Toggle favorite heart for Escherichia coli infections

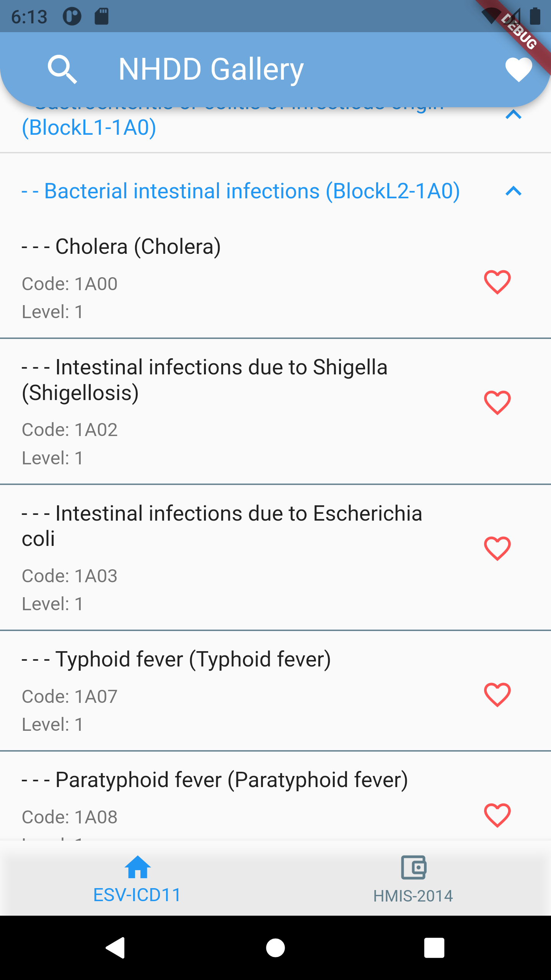tap(497, 549)
